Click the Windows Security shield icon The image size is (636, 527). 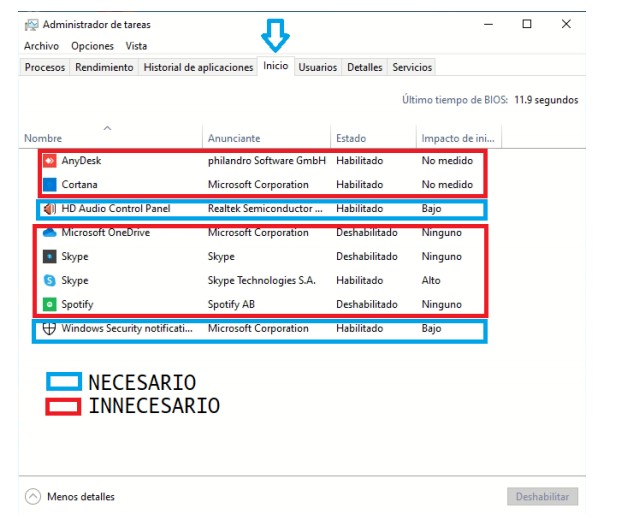point(49,328)
